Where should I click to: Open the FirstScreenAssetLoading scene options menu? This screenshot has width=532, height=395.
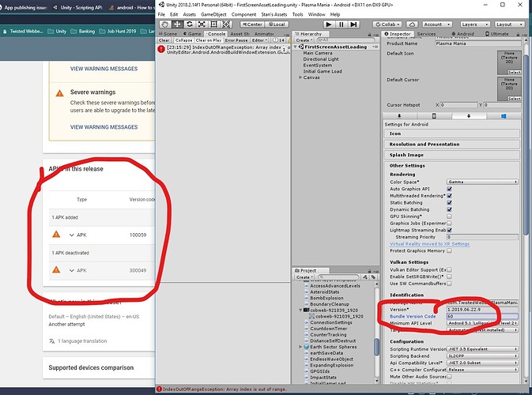pyautogui.click(x=375, y=47)
